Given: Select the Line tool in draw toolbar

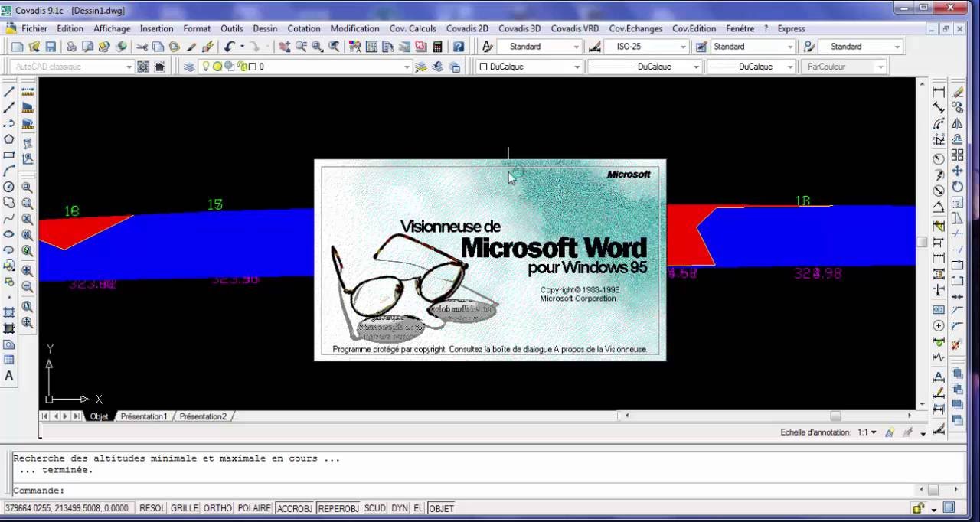Looking at the screenshot, I should tap(9, 91).
